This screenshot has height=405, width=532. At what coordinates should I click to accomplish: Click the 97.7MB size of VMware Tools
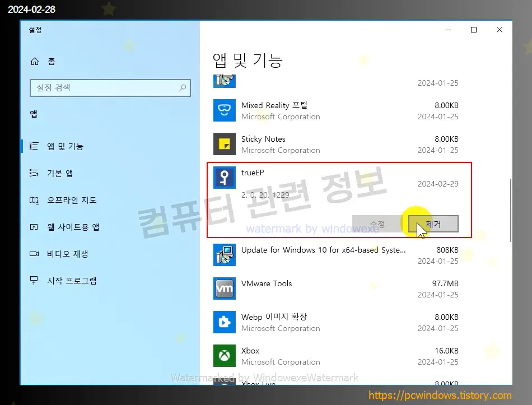coord(445,283)
